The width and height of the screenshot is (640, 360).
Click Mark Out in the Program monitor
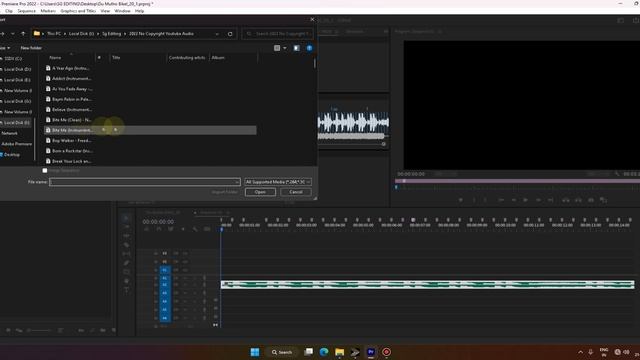485,200
